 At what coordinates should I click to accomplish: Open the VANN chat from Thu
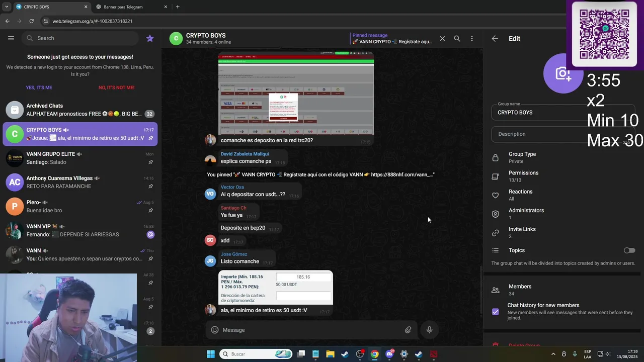(x=80, y=255)
